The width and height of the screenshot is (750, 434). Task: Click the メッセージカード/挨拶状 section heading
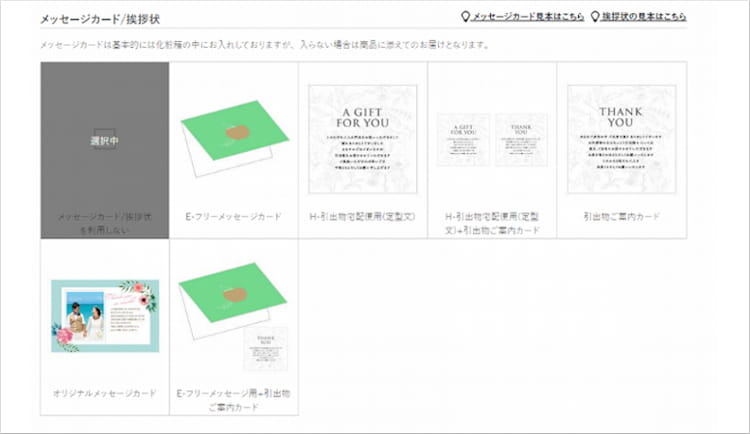point(100,19)
